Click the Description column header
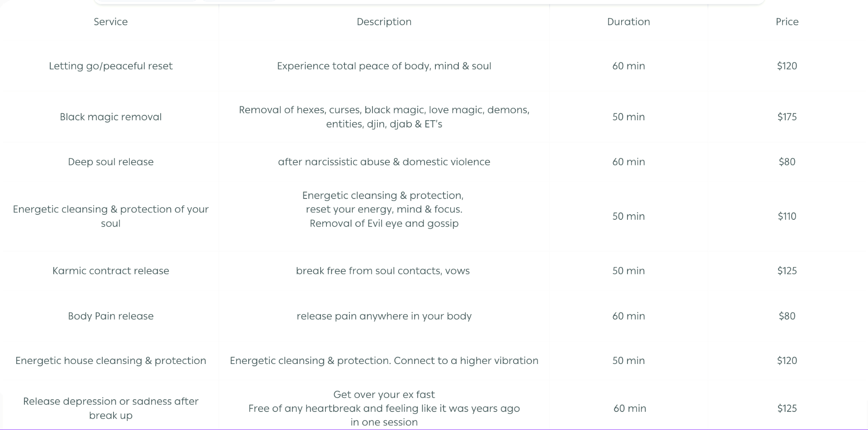Image resolution: width=868 pixels, height=430 pixels. [x=384, y=22]
